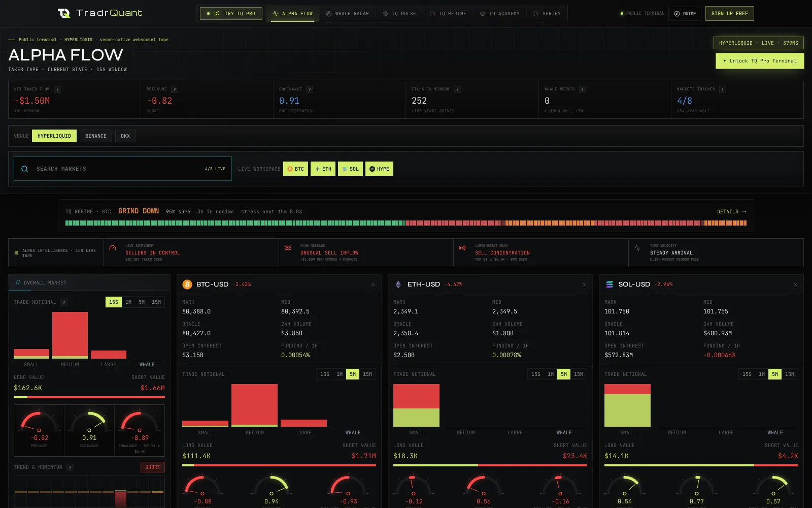Open the TQ Regime tab

point(448,14)
